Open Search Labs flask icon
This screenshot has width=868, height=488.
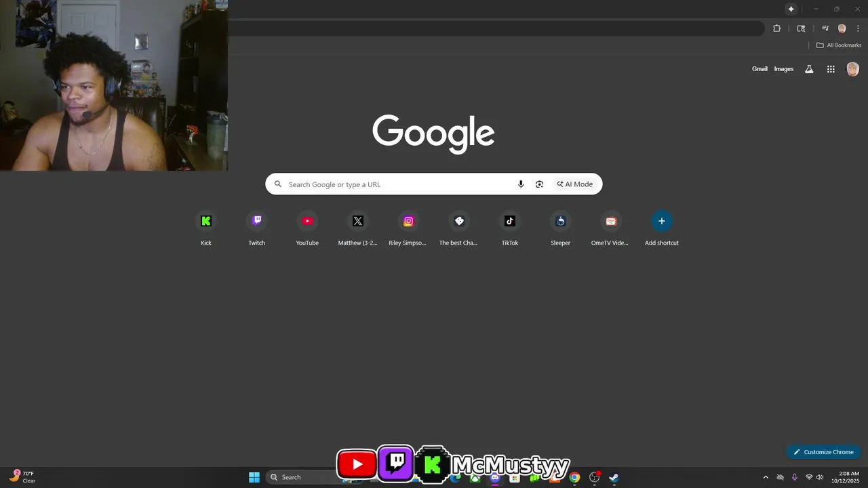809,69
